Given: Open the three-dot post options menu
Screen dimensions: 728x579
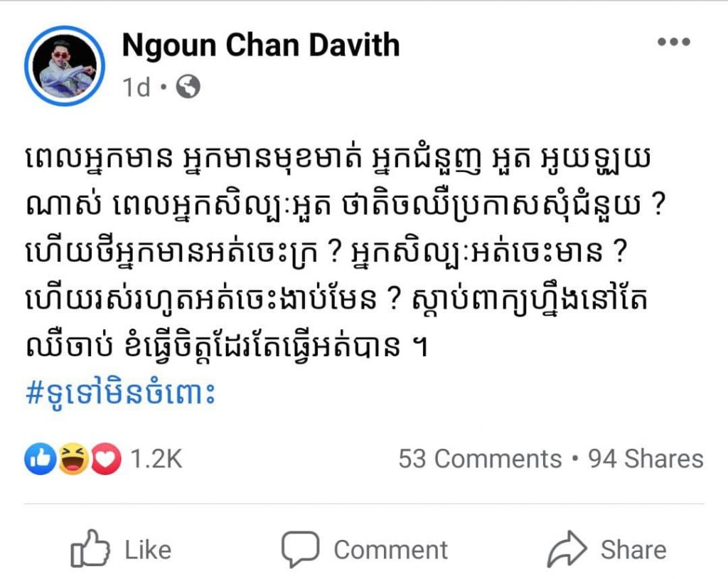Looking at the screenshot, I should [x=674, y=42].
